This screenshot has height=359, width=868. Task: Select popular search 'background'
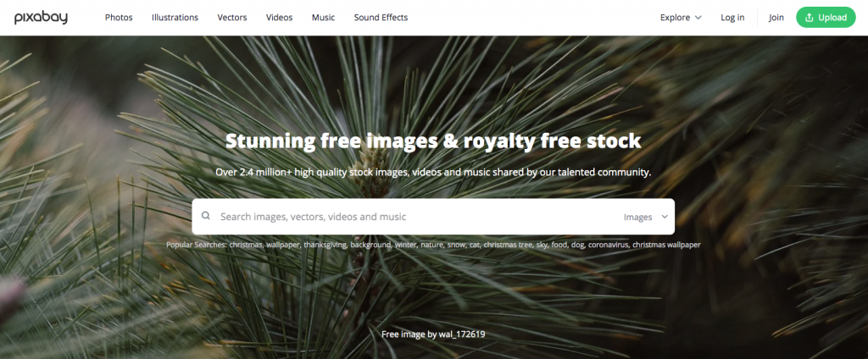tap(370, 245)
